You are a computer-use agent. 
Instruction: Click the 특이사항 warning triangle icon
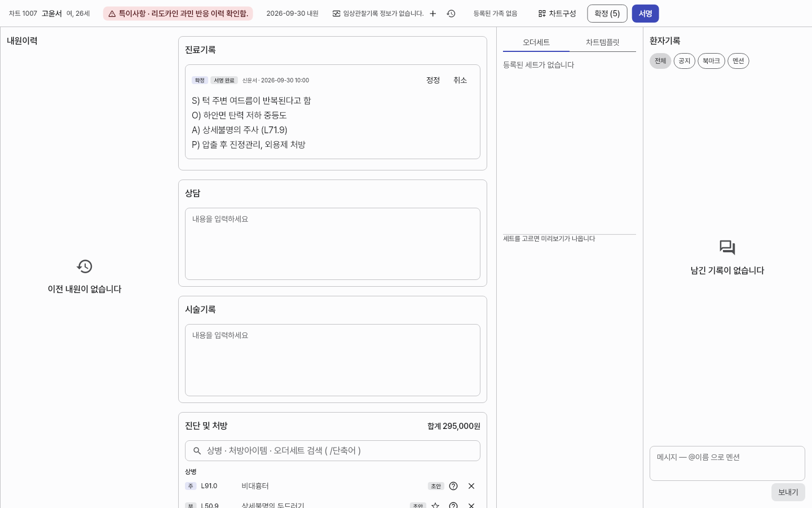pos(112,14)
